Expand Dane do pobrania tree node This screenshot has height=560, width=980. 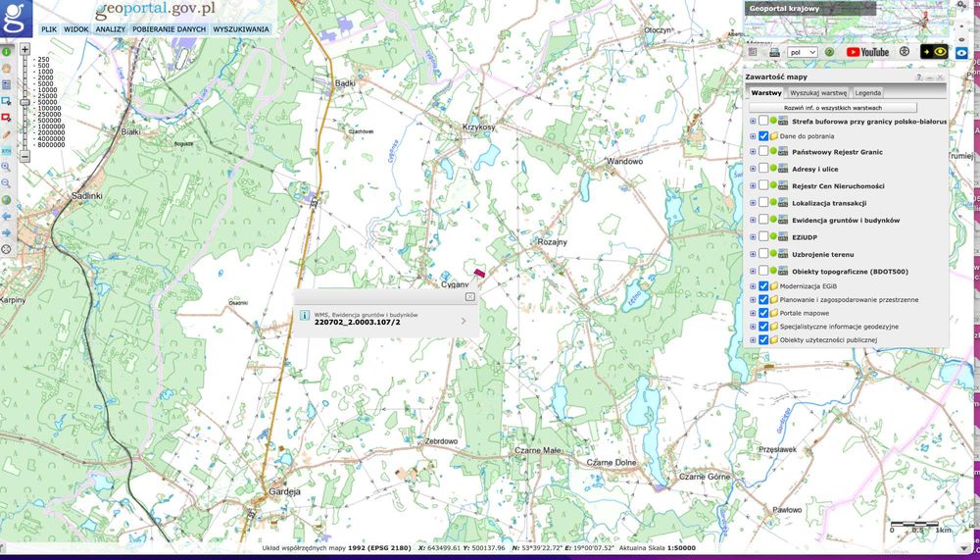click(753, 135)
